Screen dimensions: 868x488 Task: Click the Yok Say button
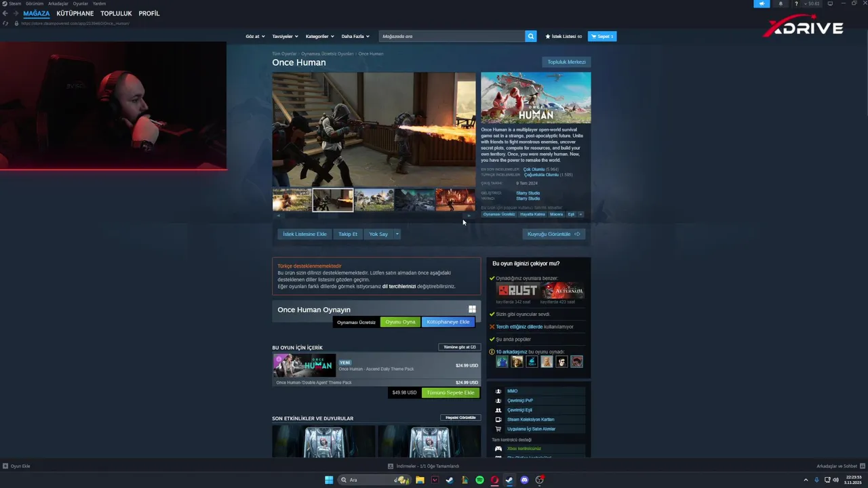point(378,234)
